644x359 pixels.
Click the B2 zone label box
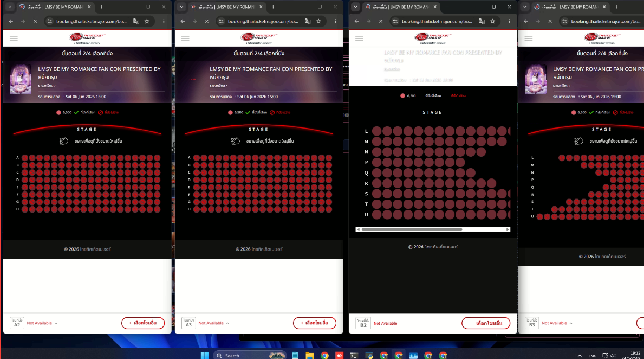(x=363, y=323)
